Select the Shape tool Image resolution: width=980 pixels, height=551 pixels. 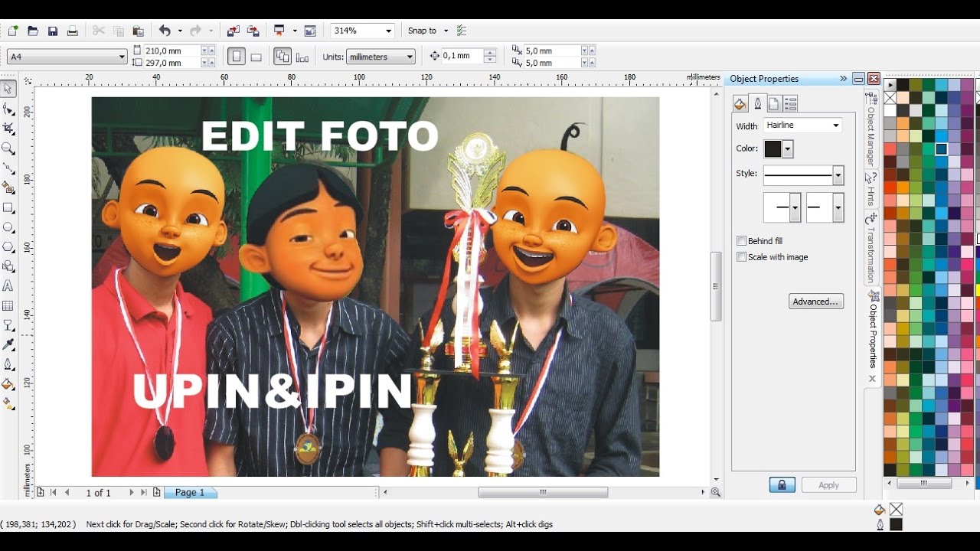coord(8,109)
